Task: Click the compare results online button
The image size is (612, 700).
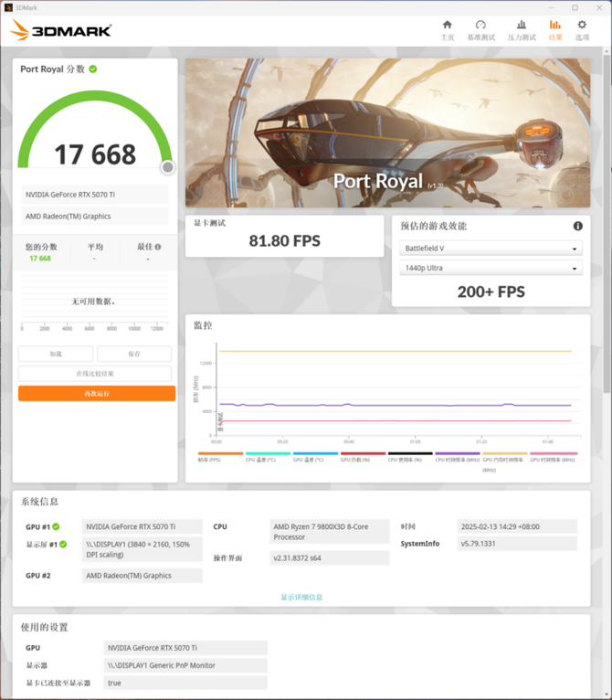Action: point(95,374)
